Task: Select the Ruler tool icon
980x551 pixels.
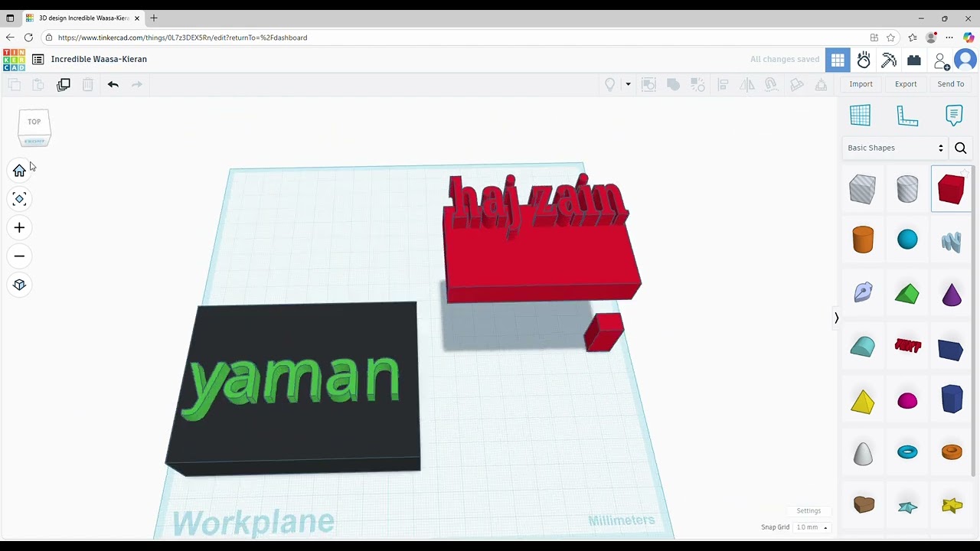Action: coord(907,116)
